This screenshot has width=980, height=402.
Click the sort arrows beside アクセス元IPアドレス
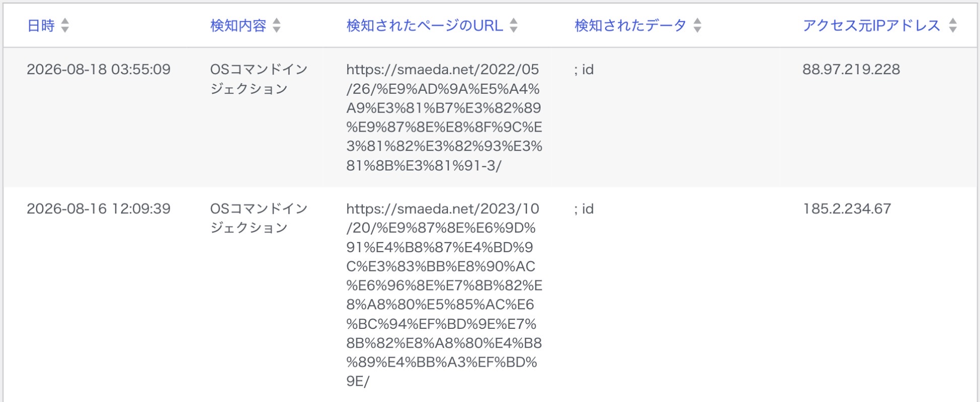click(952, 25)
